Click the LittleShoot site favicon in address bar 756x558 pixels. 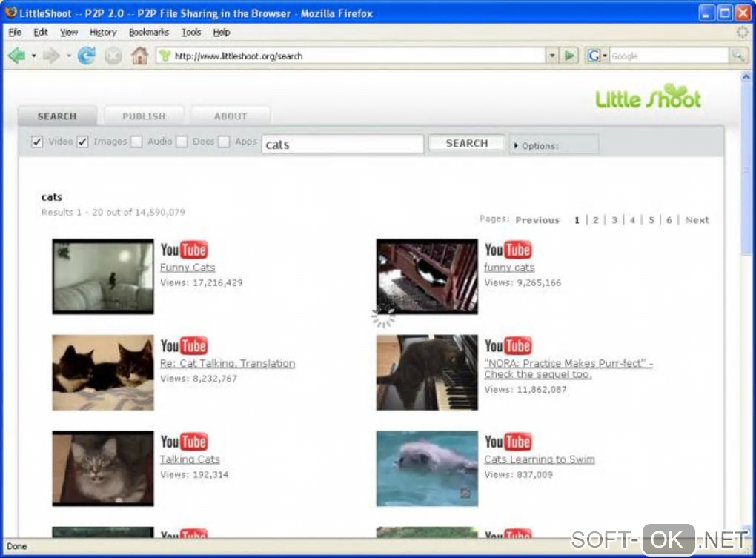[x=165, y=56]
